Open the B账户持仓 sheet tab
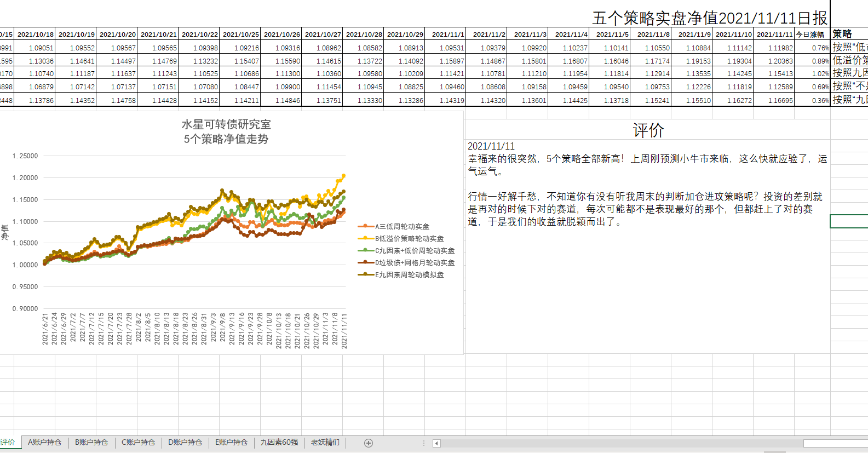This screenshot has width=868, height=453. coord(91,443)
